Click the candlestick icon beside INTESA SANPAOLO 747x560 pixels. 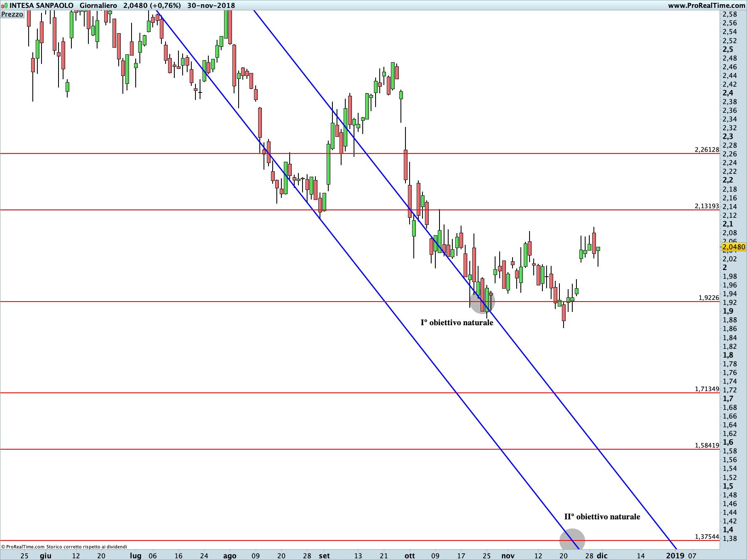pyautogui.click(x=5, y=5)
